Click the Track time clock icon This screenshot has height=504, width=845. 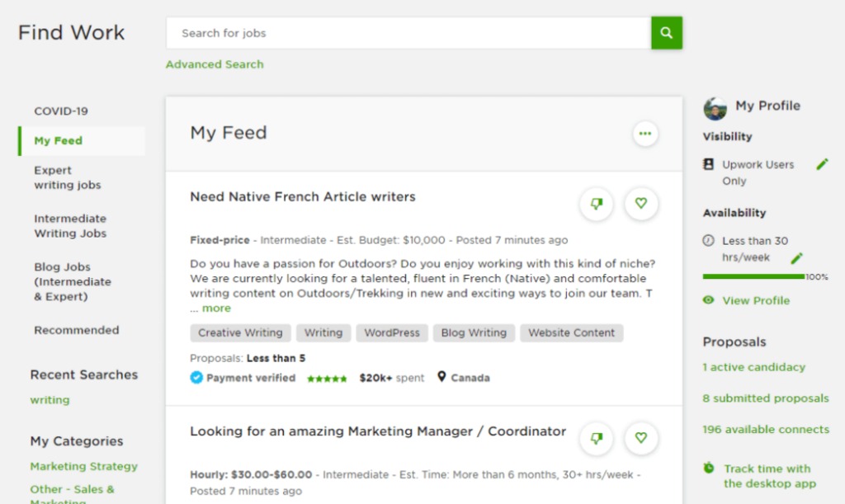[709, 468]
